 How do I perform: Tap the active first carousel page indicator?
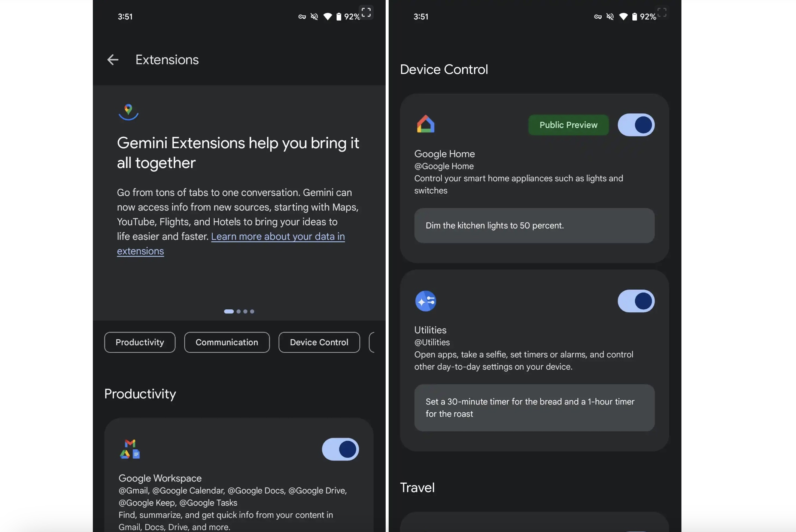coord(229,311)
